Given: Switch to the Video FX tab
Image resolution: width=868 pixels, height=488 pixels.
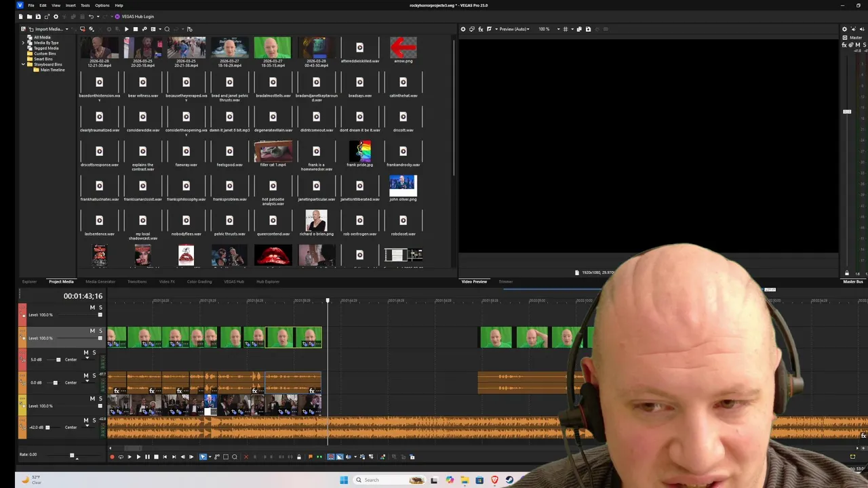Looking at the screenshot, I should tap(167, 281).
